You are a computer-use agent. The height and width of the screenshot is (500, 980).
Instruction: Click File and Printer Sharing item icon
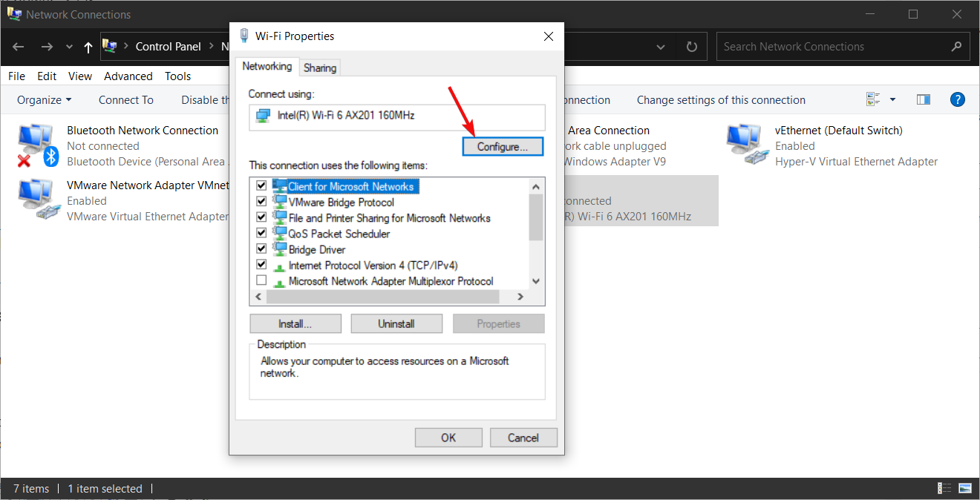[x=279, y=217]
